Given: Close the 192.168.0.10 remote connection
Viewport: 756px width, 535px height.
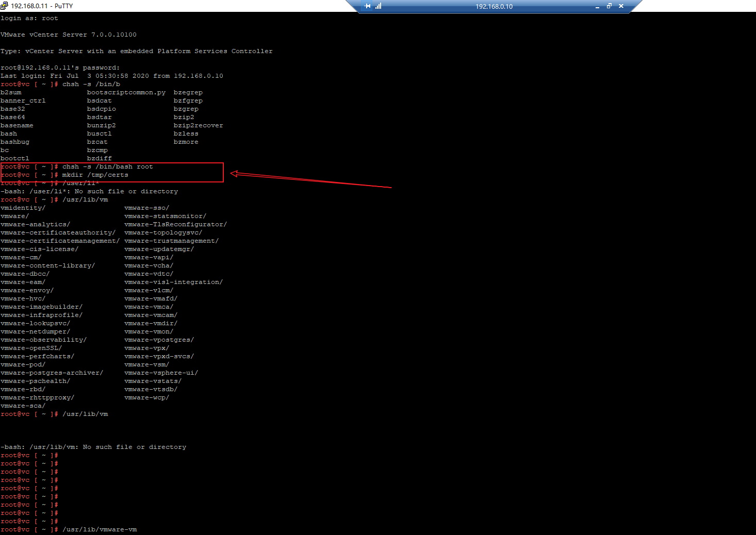Looking at the screenshot, I should [621, 6].
